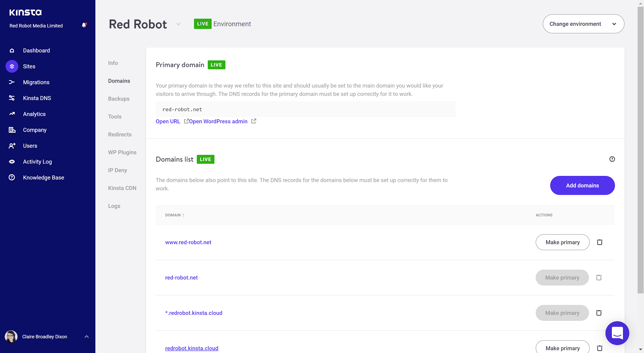
Task: Go to the Backups tab
Action: pos(119,99)
